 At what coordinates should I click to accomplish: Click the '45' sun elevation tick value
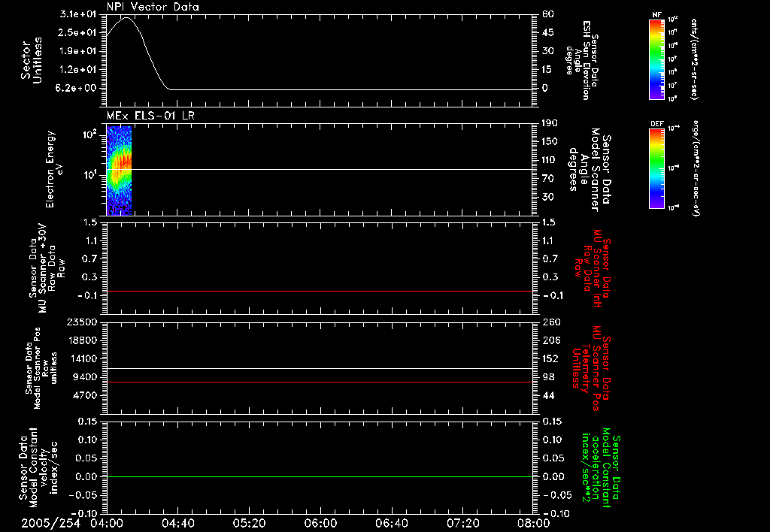[x=548, y=32]
